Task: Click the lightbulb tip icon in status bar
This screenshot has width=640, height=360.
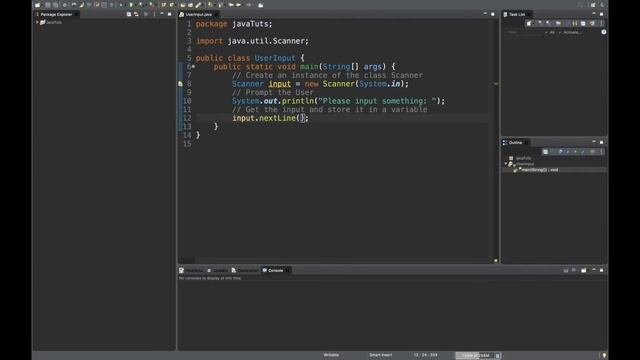Action: coord(604,356)
